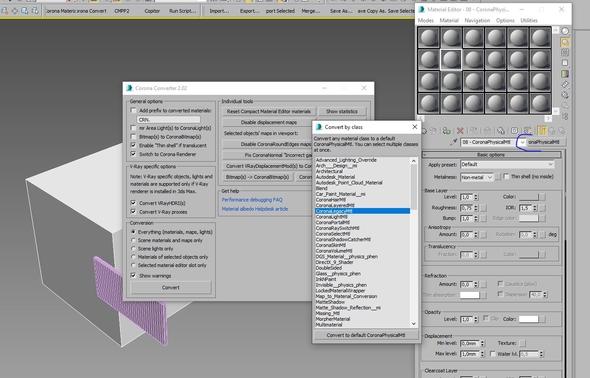Image resolution: width=590 pixels, height=378 pixels.
Task: Open the material name dropdown arrow
Action: pos(523,142)
